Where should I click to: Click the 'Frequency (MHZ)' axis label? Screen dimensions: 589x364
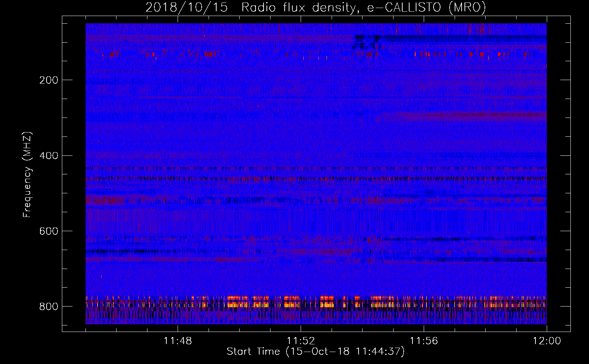point(27,174)
